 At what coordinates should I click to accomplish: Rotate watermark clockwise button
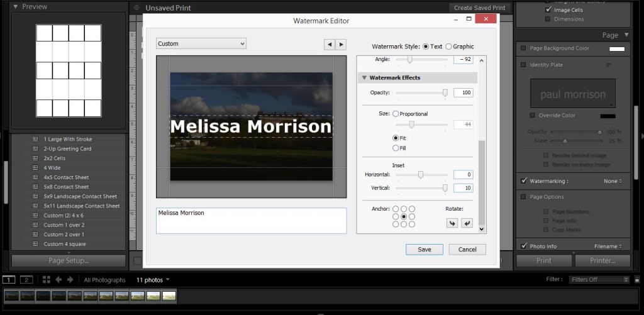pyautogui.click(x=466, y=223)
